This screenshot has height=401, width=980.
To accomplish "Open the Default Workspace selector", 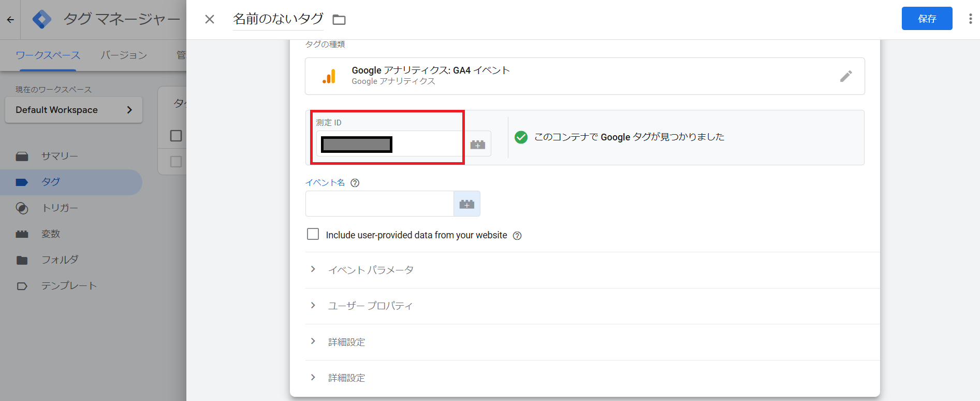I will pyautogui.click(x=74, y=110).
